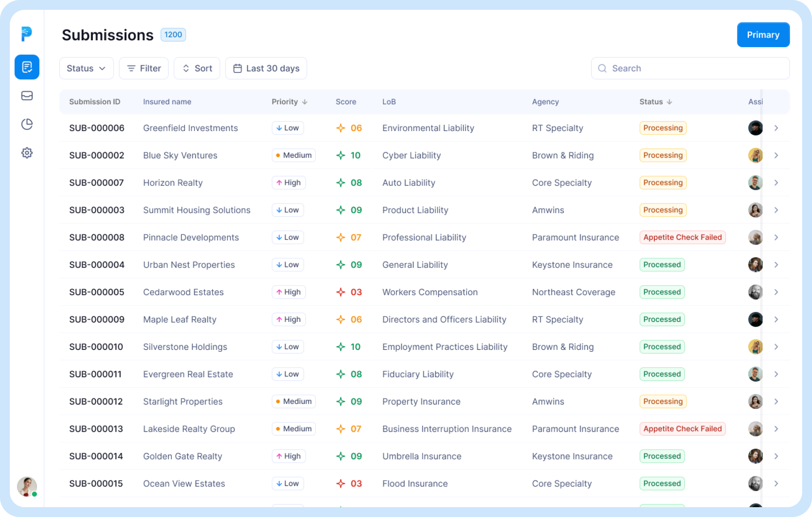Expand row chevron for Golden Gate Realty
The width and height of the screenshot is (812, 517).
(776, 456)
